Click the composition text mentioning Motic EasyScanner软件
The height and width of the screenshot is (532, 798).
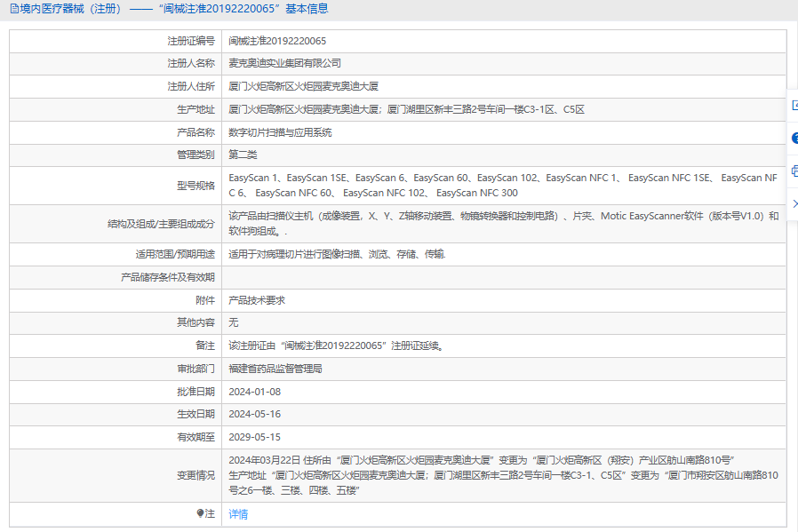(504, 223)
